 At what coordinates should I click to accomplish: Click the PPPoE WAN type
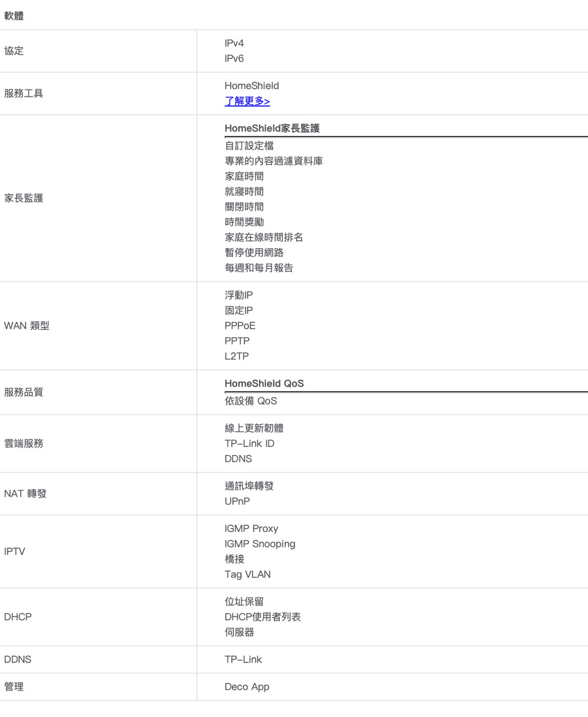[240, 326]
